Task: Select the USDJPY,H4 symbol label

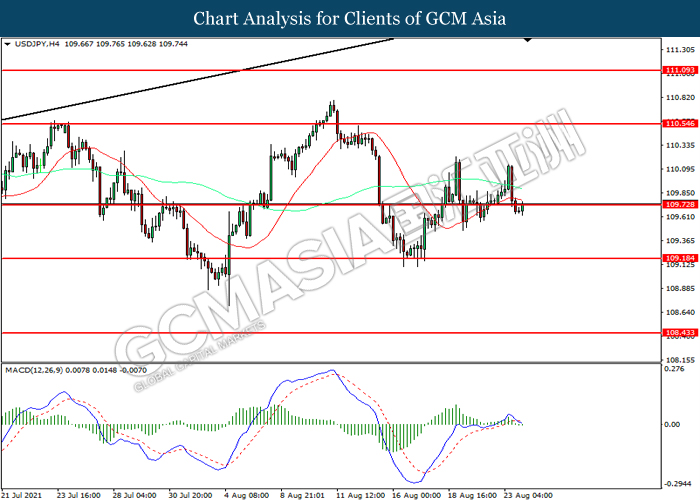Action: point(37,44)
